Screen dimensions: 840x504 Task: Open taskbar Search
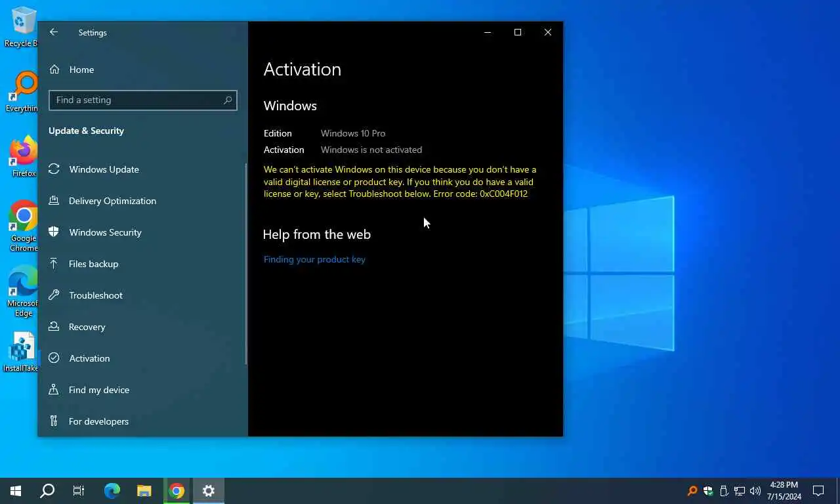pyautogui.click(x=47, y=491)
